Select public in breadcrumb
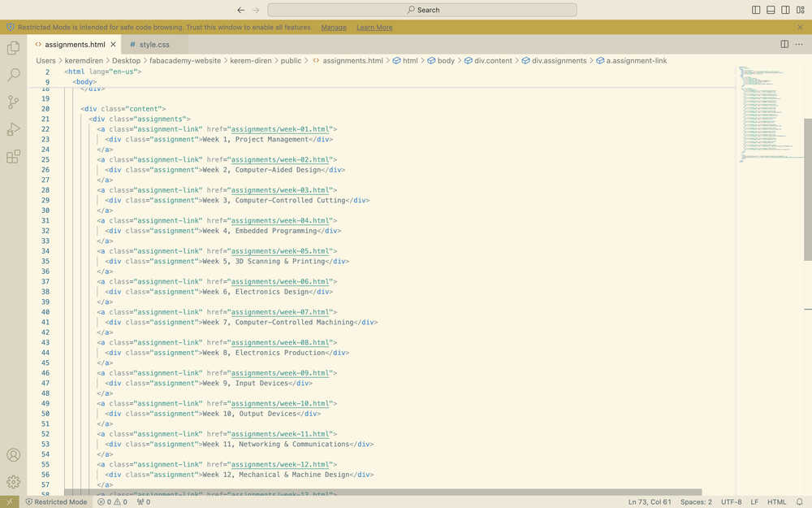 pyautogui.click(x=291, y=61)
